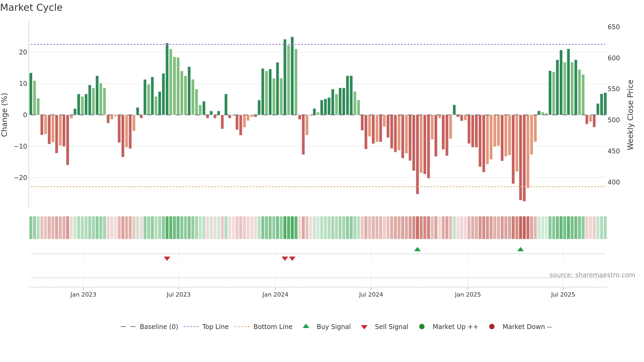Click the source: sharemaestro.com text
This screenshot has height=362, width=644.
click(x=592, y=275)
